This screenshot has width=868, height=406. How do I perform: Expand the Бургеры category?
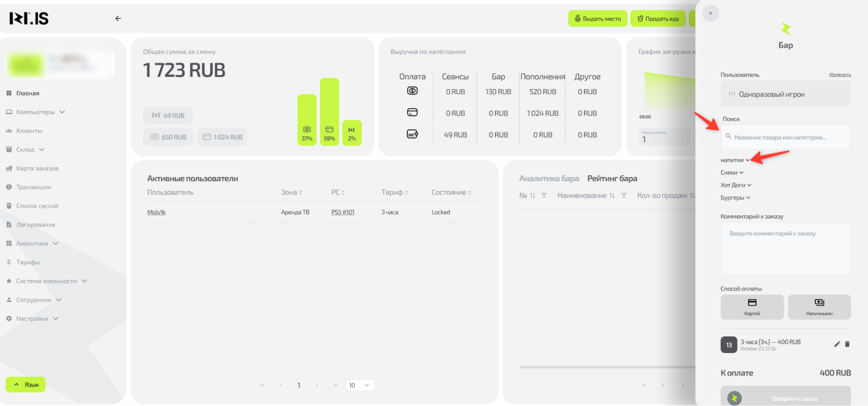[x=736, y=198]
